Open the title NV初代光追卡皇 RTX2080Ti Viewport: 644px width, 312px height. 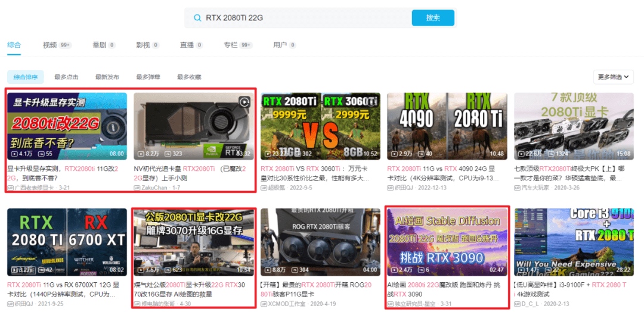coord(190,173)
